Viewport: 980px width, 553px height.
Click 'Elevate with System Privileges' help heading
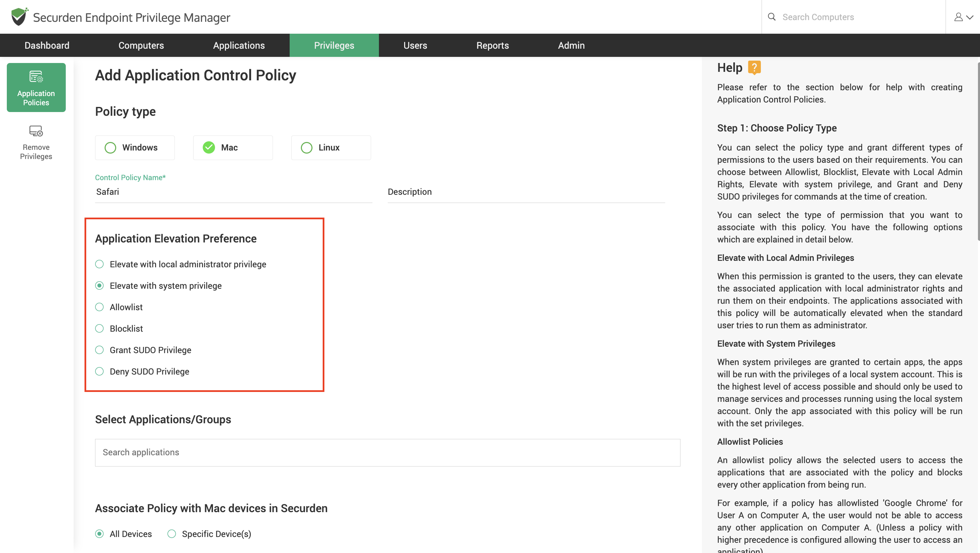[x=776, y=344]
